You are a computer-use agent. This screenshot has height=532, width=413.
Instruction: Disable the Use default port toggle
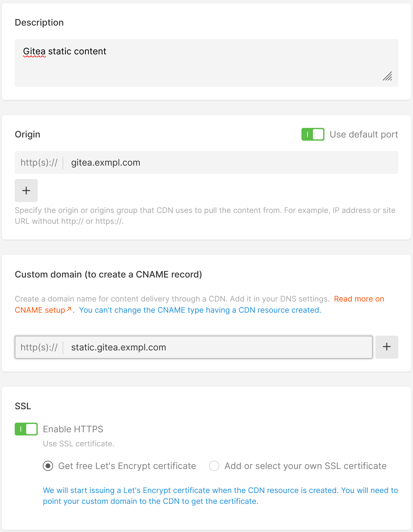click(x=313, y=134)
